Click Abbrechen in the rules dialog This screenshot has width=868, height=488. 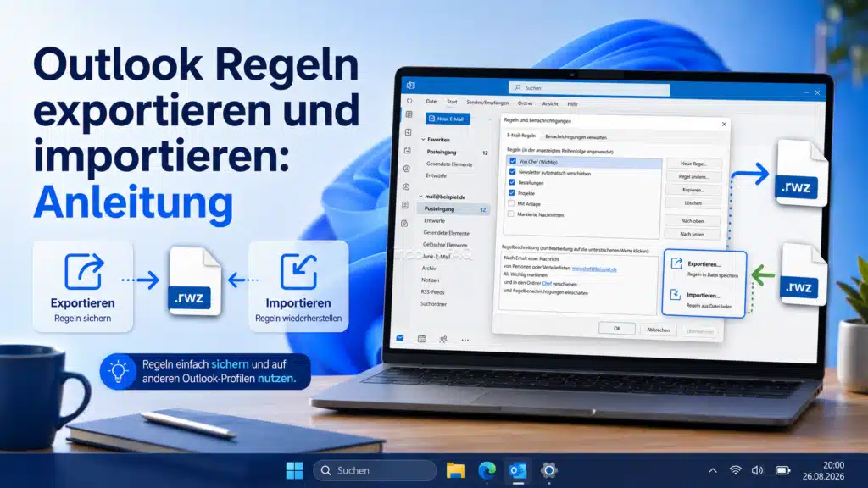(658, 330)
